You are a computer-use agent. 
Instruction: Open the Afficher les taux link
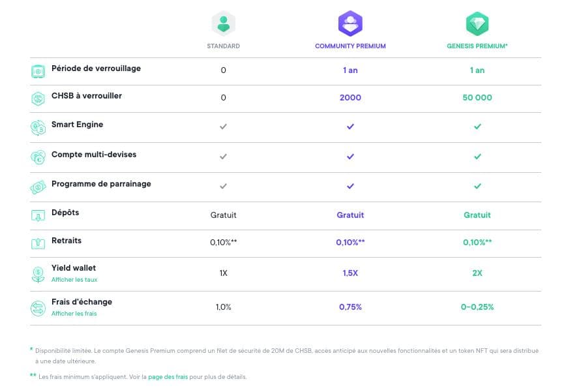click(x=74, y=280)
